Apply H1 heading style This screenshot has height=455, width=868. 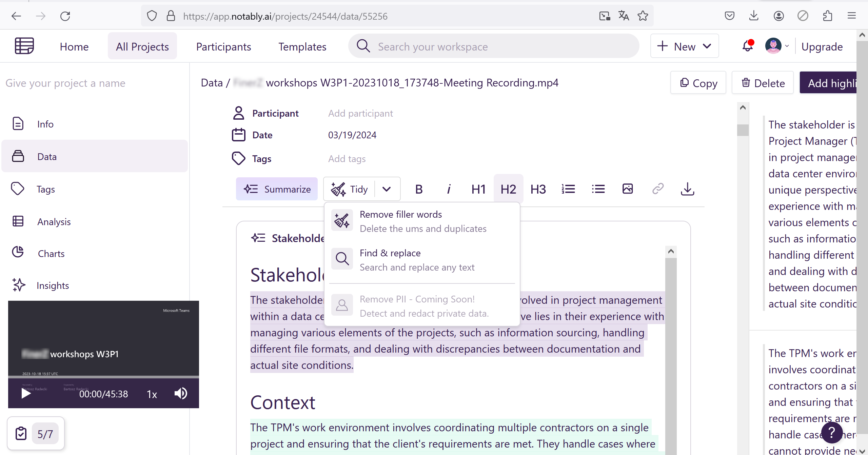point(478,189)
